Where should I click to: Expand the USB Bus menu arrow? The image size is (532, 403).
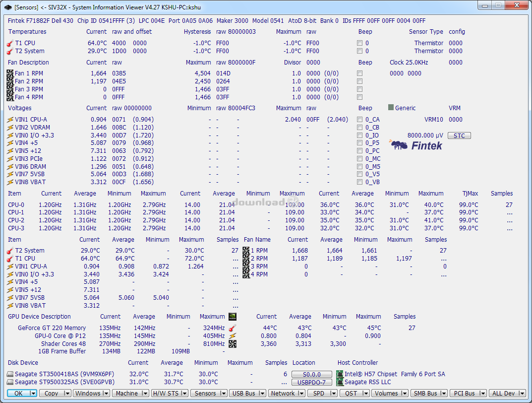[262, 393]
